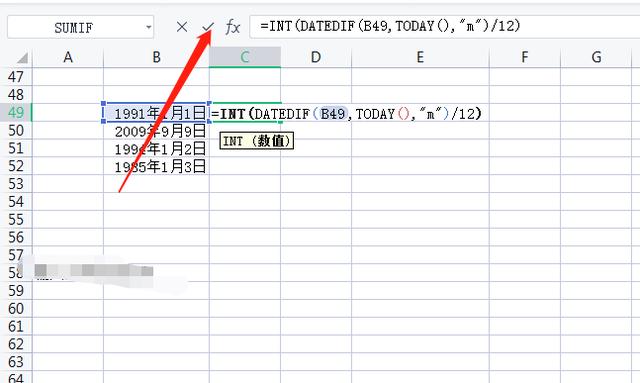The height and width of the screenshot is (383, 640).
Task: Select row 63 header
Action: click(x=16, y=362)
